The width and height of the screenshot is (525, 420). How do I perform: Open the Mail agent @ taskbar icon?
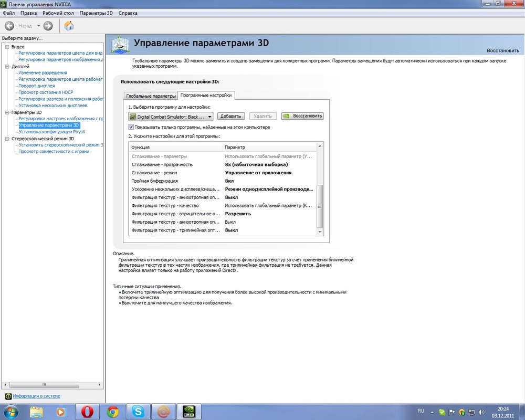[163, 412]
